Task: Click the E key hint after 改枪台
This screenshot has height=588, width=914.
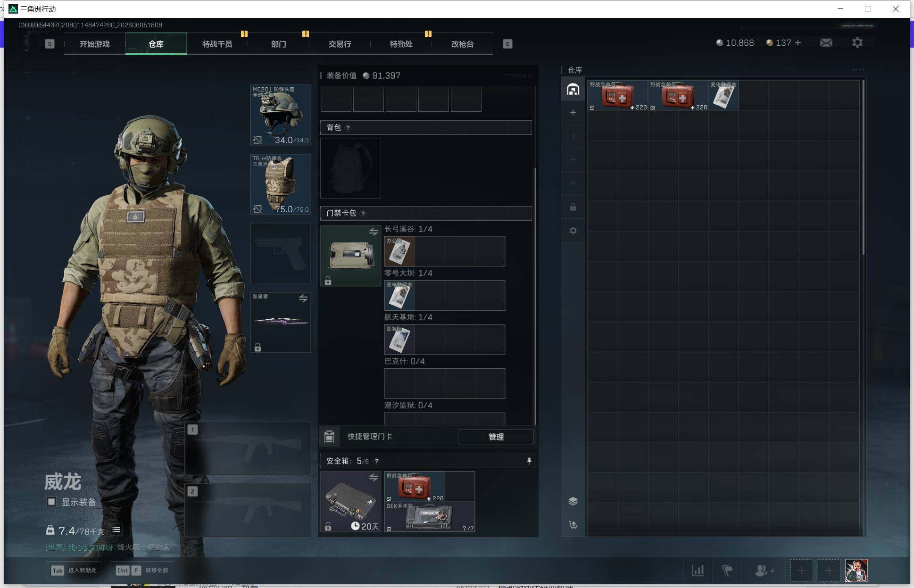Action: click(x=507, y=44)
